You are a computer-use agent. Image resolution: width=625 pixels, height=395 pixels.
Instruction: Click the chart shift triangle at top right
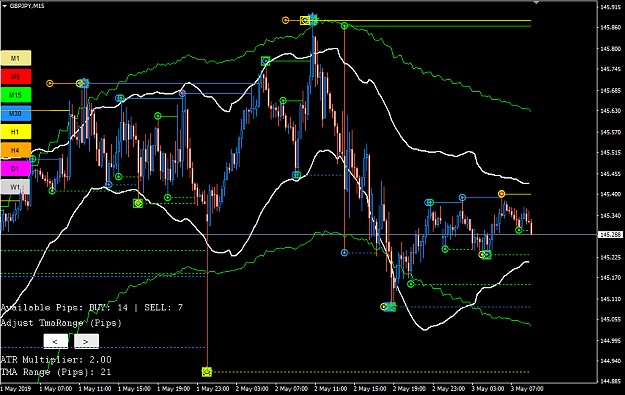(x=537, y=2)
